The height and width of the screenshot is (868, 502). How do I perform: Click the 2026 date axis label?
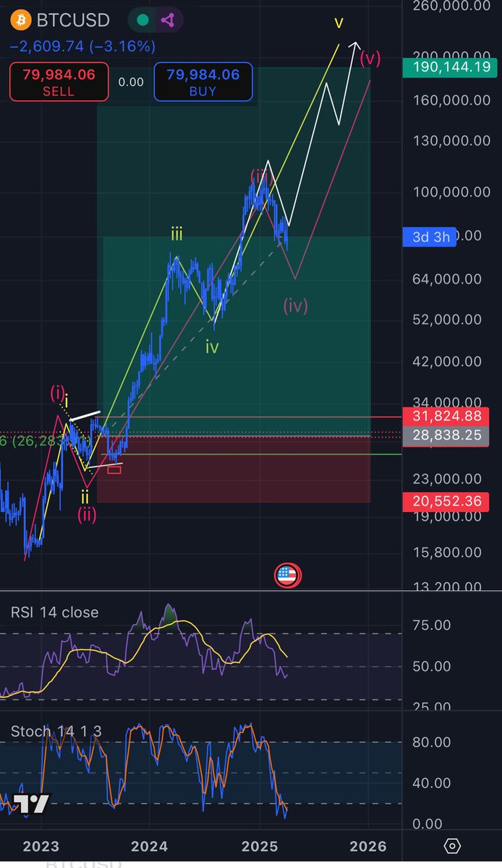[x=368, y=846]
